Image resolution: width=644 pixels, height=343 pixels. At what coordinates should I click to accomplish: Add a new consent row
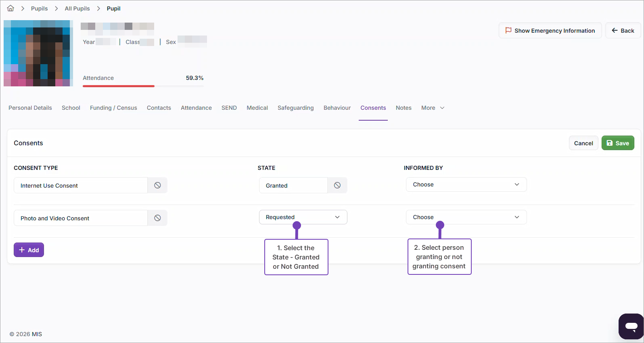29,250
